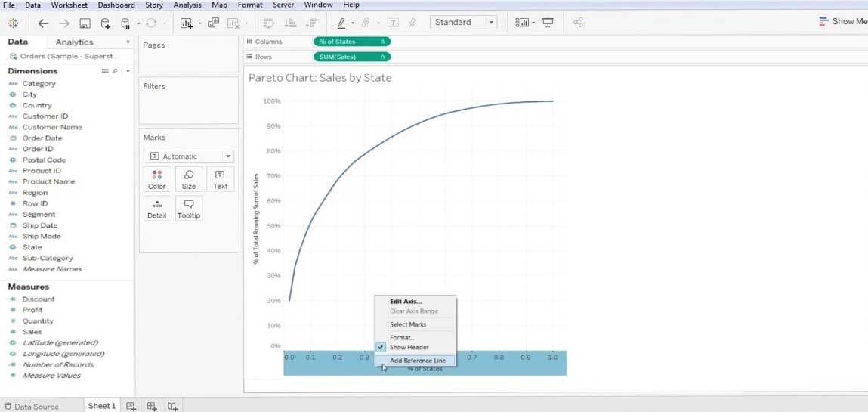Open the Dimensions pane dropdown arrow
The image size is (868, 412).
[x=128, y=71]
